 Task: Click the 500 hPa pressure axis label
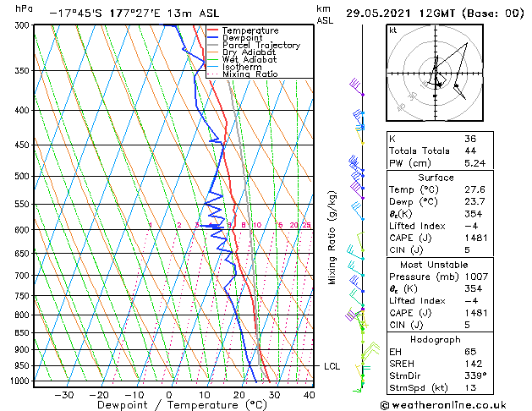coord(24,177)
